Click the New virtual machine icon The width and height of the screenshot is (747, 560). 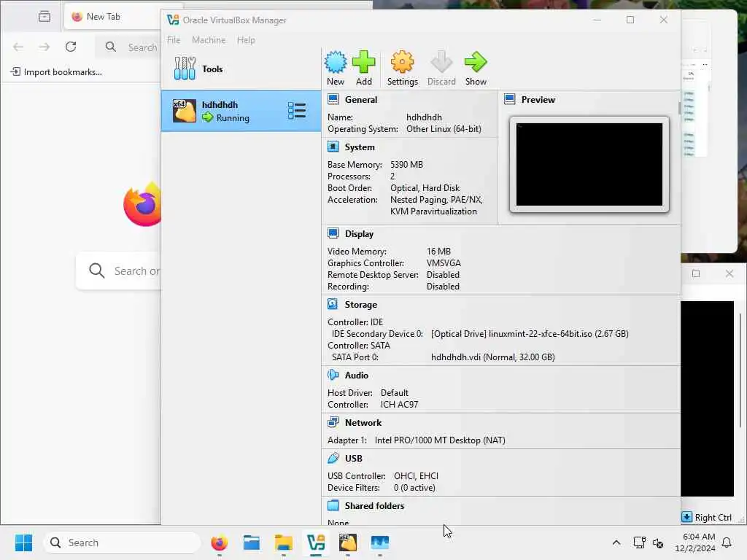[336, 62]
